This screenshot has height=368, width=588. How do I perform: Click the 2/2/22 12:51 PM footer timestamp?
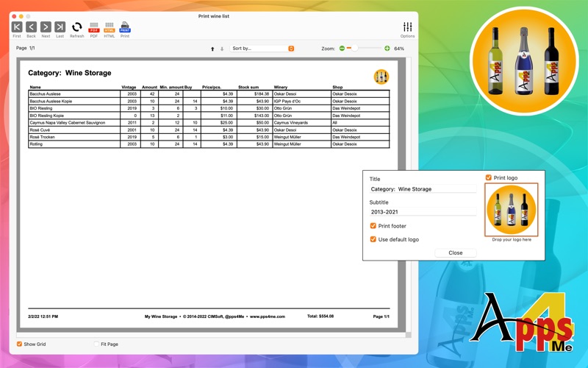point(43,316)
